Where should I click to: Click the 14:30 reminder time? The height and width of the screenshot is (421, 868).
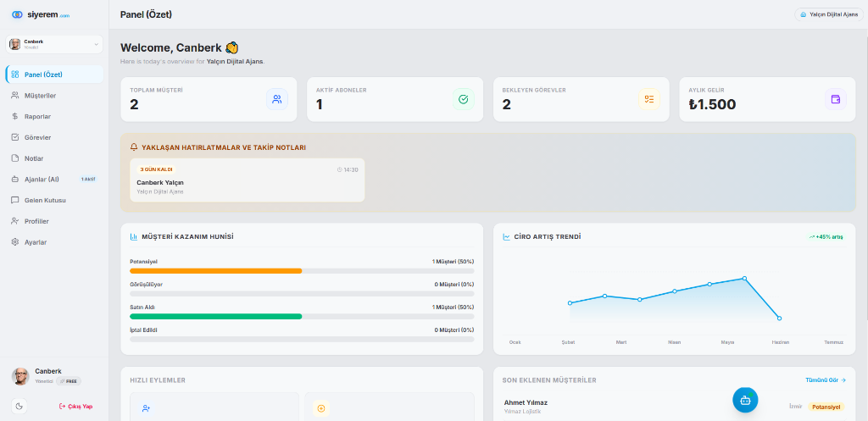click(x=348, y=169)
